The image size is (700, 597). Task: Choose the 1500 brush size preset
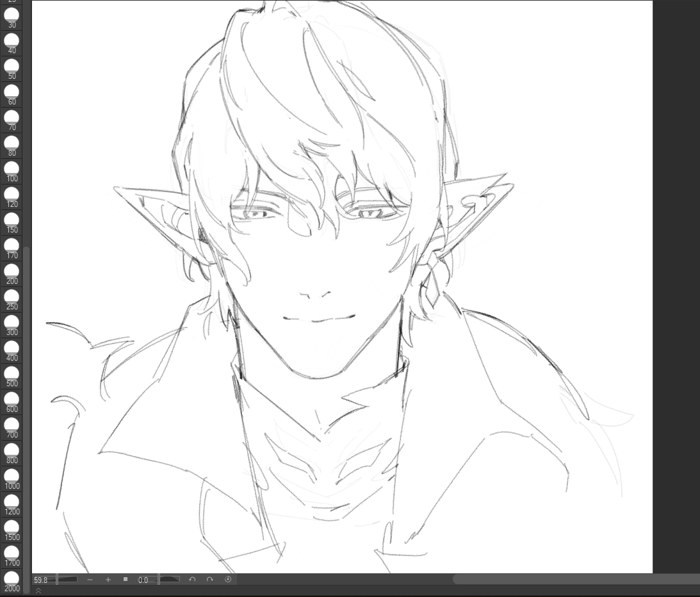tap(12, 530)
